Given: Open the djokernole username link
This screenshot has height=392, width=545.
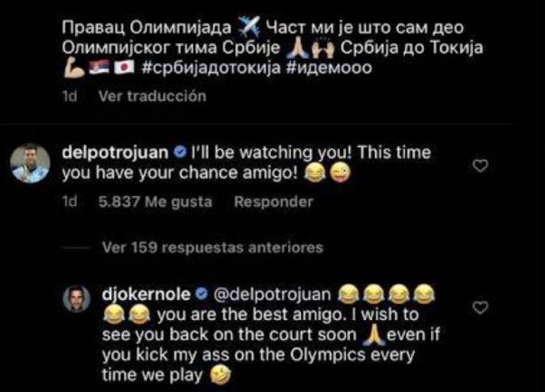Looking at the screenshot, I should [147, 294].
